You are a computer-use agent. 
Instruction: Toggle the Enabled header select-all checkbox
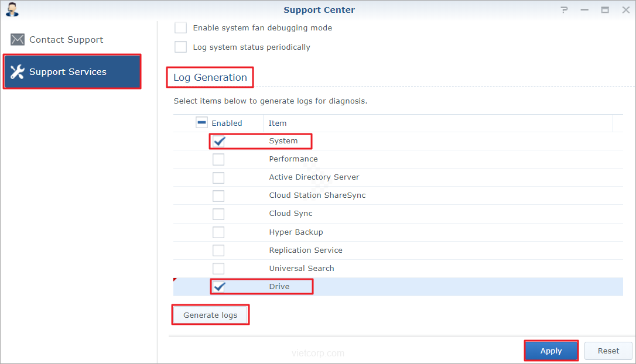(x=201, y=123)
